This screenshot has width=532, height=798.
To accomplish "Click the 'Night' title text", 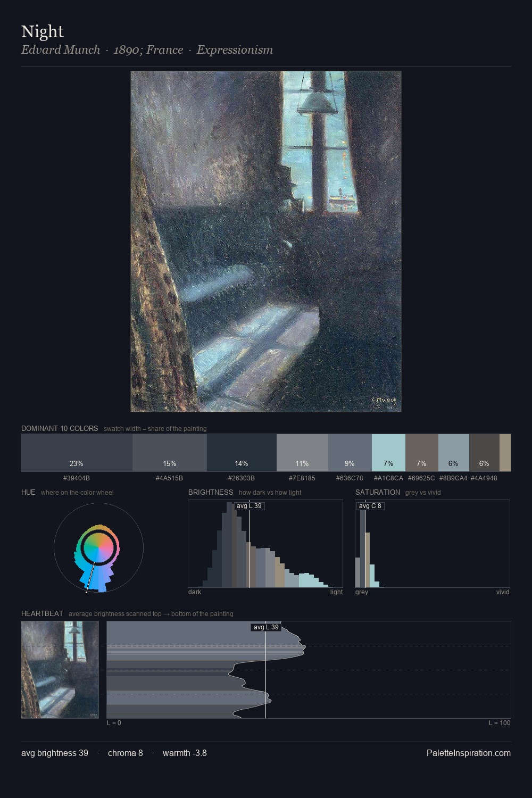I will click(x=43, y=31).
